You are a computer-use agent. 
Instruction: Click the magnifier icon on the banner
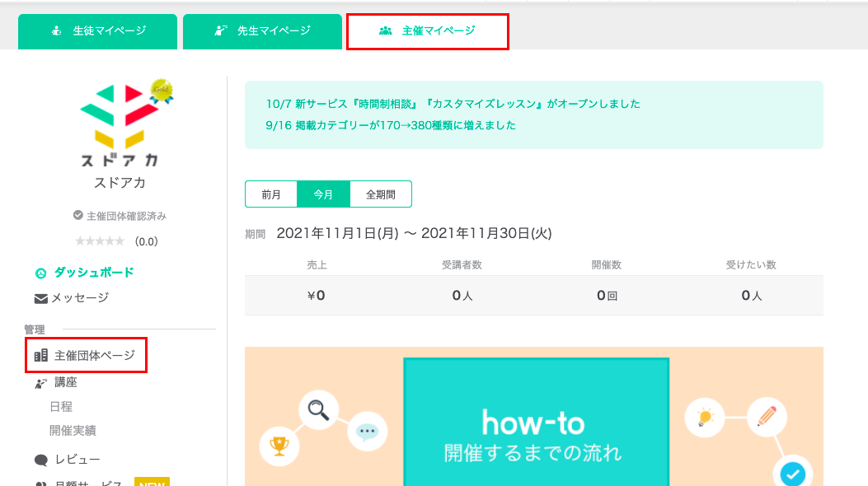point(318,410)
